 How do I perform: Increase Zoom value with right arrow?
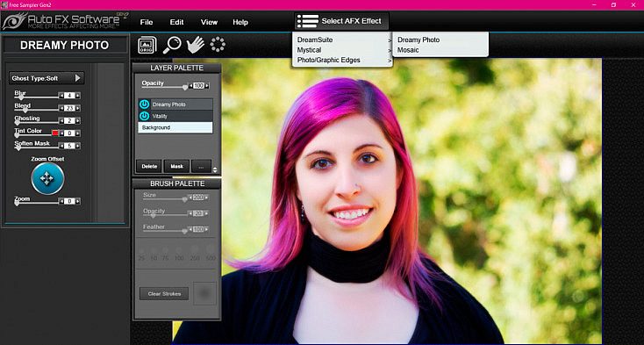pos(77,201)
